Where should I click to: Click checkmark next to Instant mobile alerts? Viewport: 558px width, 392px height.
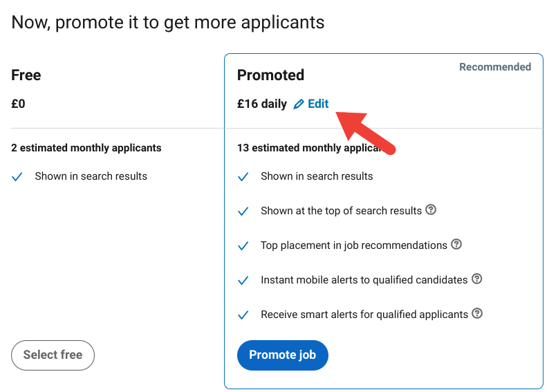pyautogui.click(x=243, y=280)
